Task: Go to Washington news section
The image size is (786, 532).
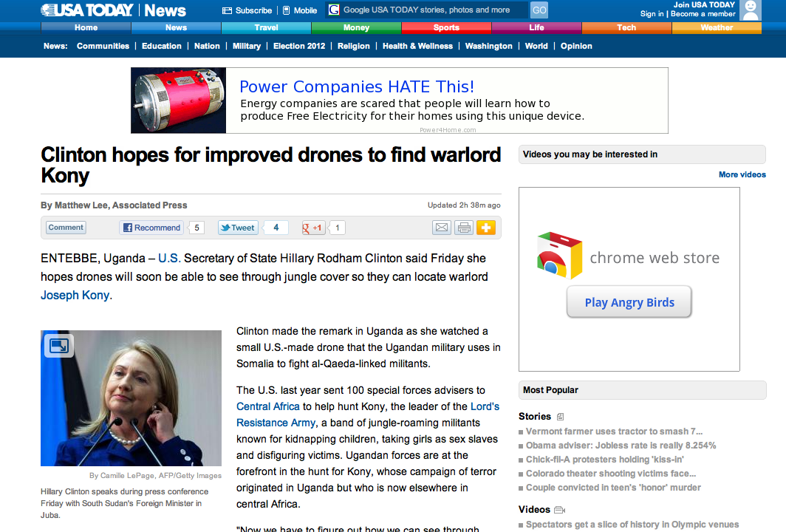Action: click(x=489, y=46)
